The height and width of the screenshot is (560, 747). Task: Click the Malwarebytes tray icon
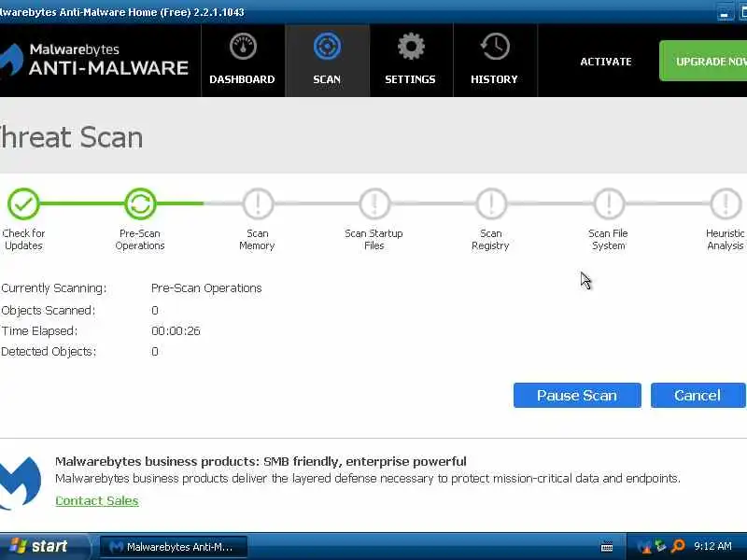[x=643, y=546]
